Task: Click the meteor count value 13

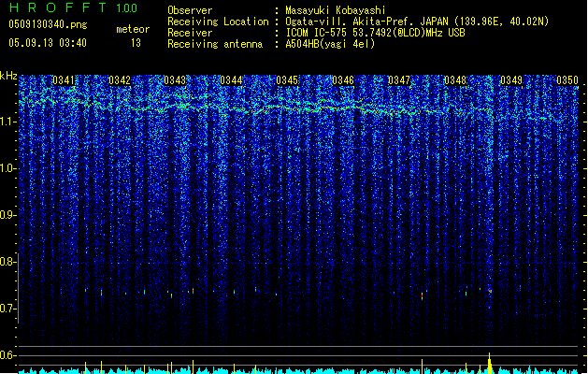Action: click(x=136, y=43)
